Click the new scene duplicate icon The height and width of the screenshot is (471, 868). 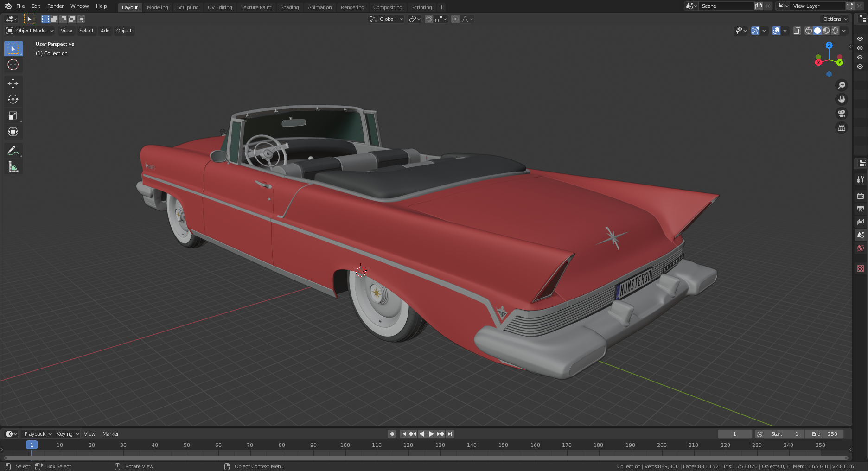tap(759, 6)
